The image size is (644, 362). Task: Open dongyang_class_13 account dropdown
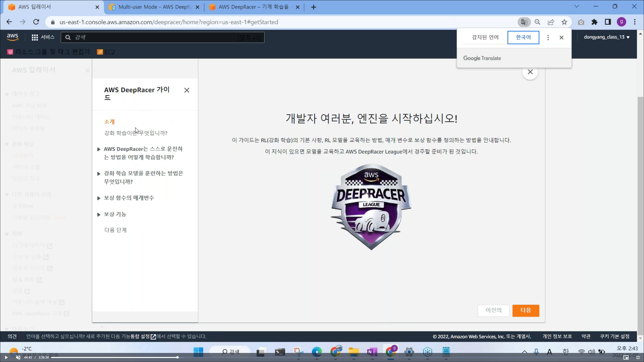[607, 37]
